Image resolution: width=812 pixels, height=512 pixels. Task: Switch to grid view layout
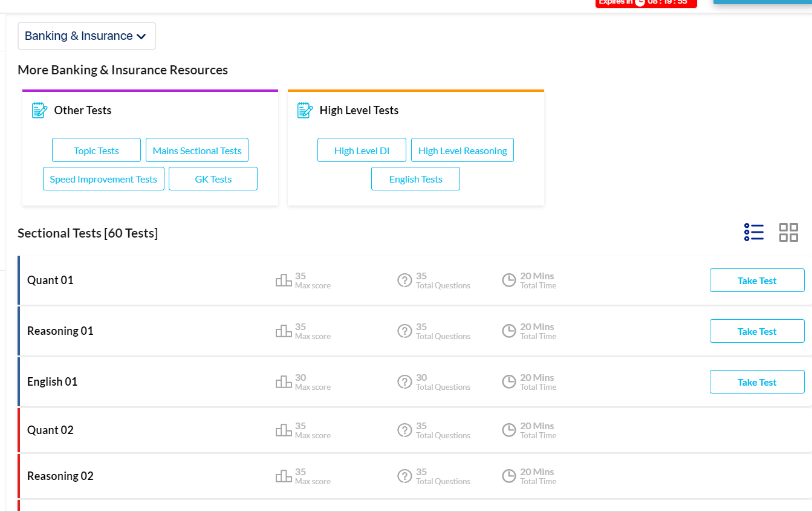[788, 232]
